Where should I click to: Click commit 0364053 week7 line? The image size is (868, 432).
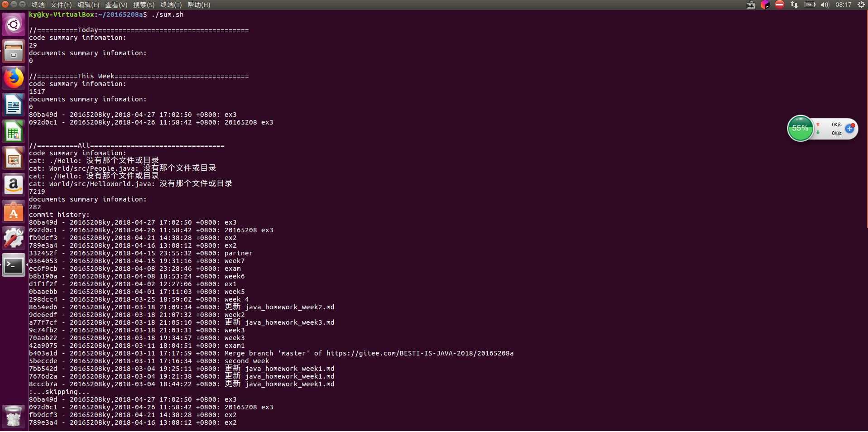(x=137, y=261)
